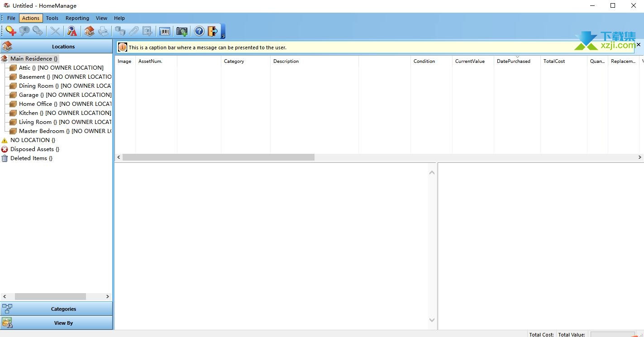The image size is (644, 337).
Task: Click the grayed duplicate cubes icon
Action: click(120, 31)
